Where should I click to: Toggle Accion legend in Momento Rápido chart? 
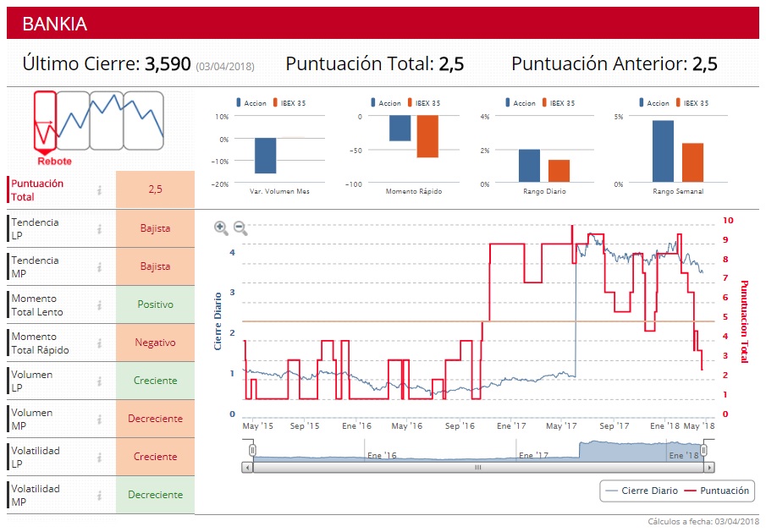[385, 103]
